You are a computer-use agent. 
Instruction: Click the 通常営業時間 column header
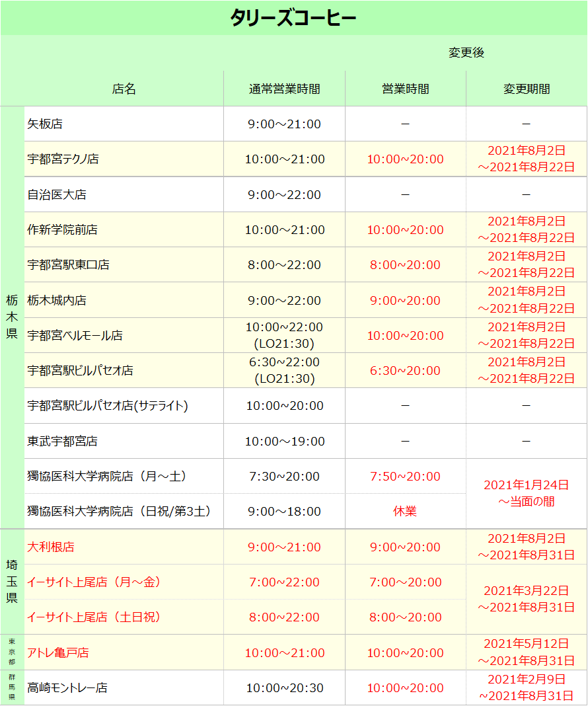[284, 89]
